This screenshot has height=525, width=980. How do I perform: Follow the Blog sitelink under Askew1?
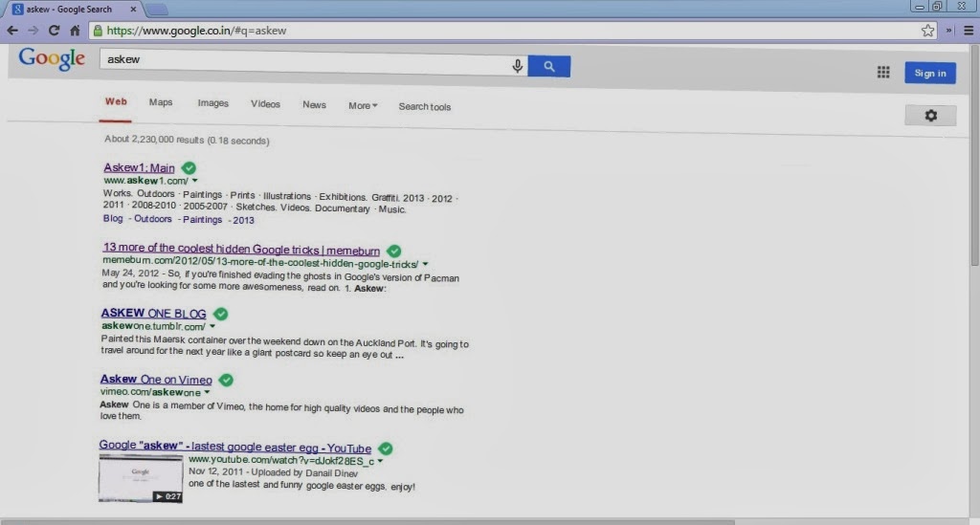coord(113,218)
